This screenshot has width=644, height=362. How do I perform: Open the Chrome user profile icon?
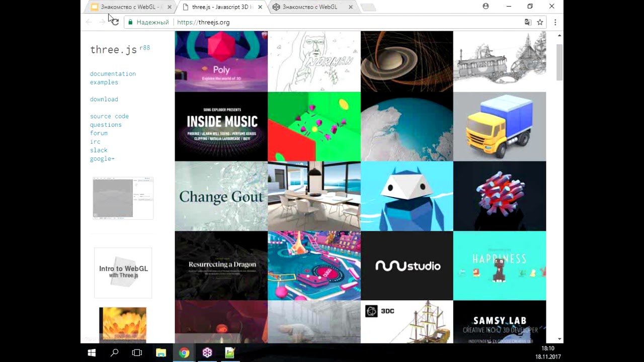click(486, 6)
